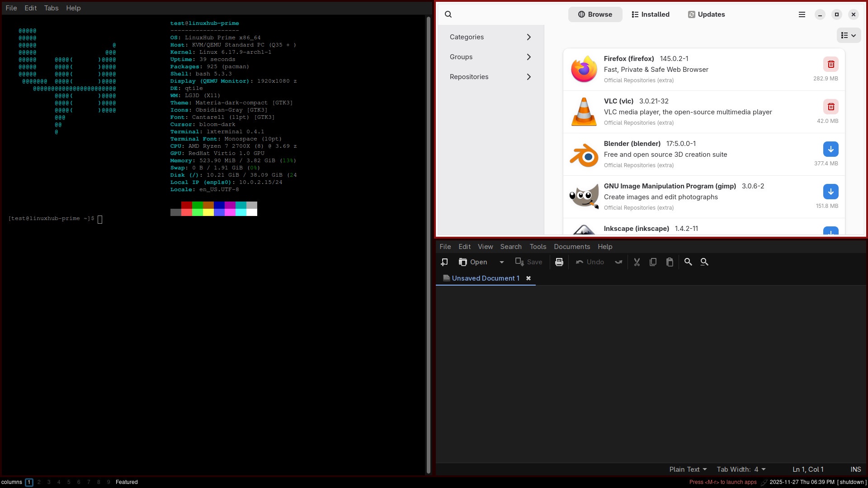Viewport: 868px width, 488px height.
Task: Open the Plain Text language dropdown
Action: point(688,469)
